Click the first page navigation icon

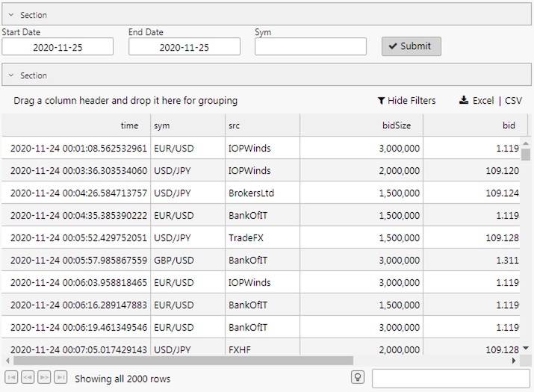coord(11,378)
